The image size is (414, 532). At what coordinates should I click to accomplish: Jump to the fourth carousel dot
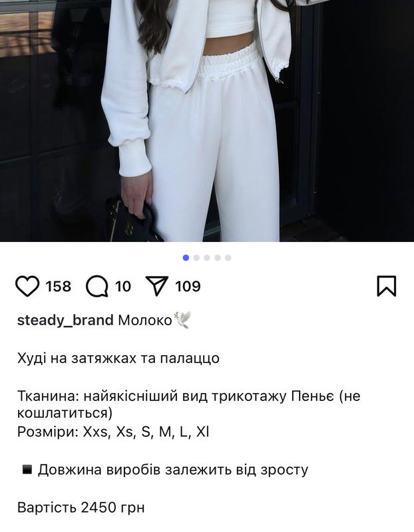218,258
